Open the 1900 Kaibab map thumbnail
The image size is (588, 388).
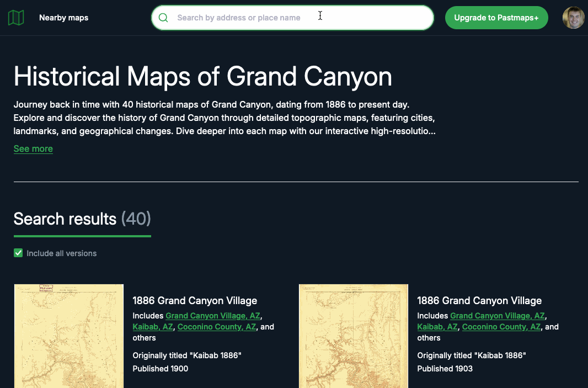pos(69,336)
